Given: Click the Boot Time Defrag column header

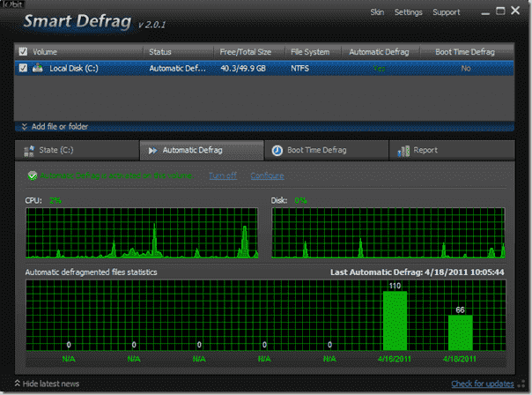Looking at the screenshot, I should coord(465,52).
